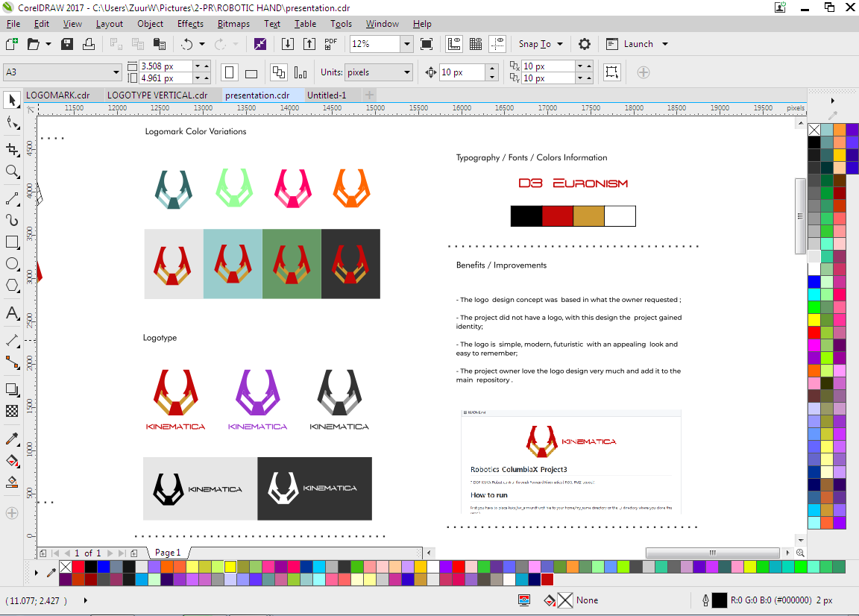Viewport: 859px width, 616px height.
Task: Expand the Snap To dropdown
Action: 560,44
